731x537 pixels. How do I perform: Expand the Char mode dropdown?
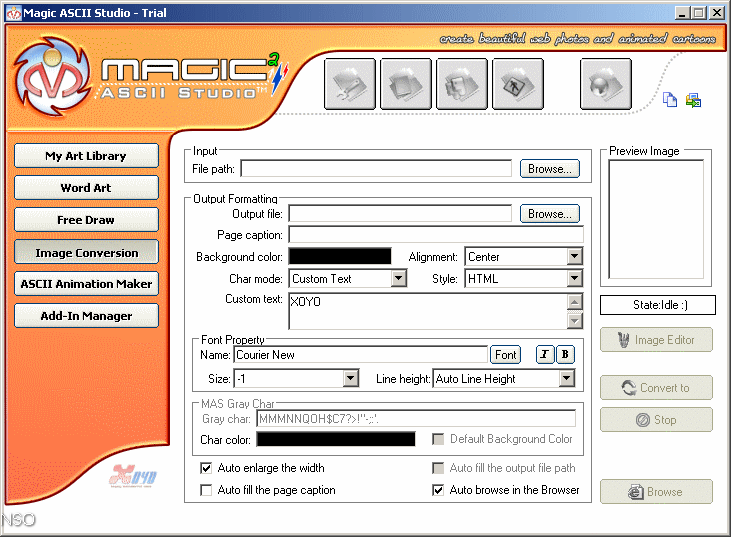tap(398, 279)
